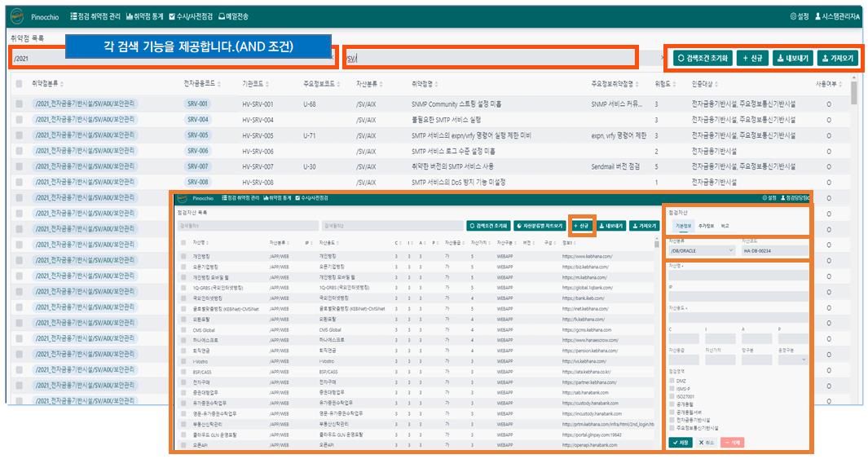
Task: Open 시스템관리자A user account
Action: (x=837, y=16)
